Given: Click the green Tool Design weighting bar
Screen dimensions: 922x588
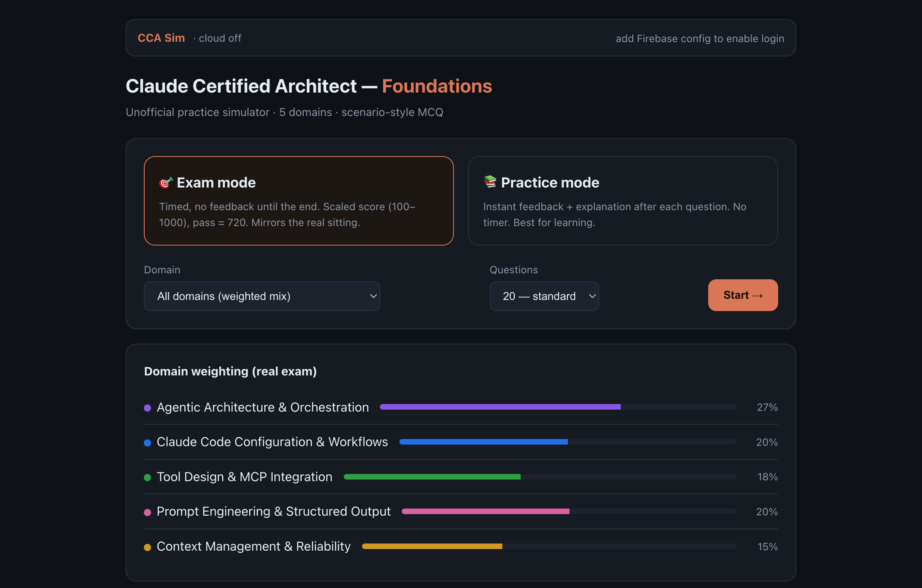Looking at the screenshot, I should click(432, 476).
